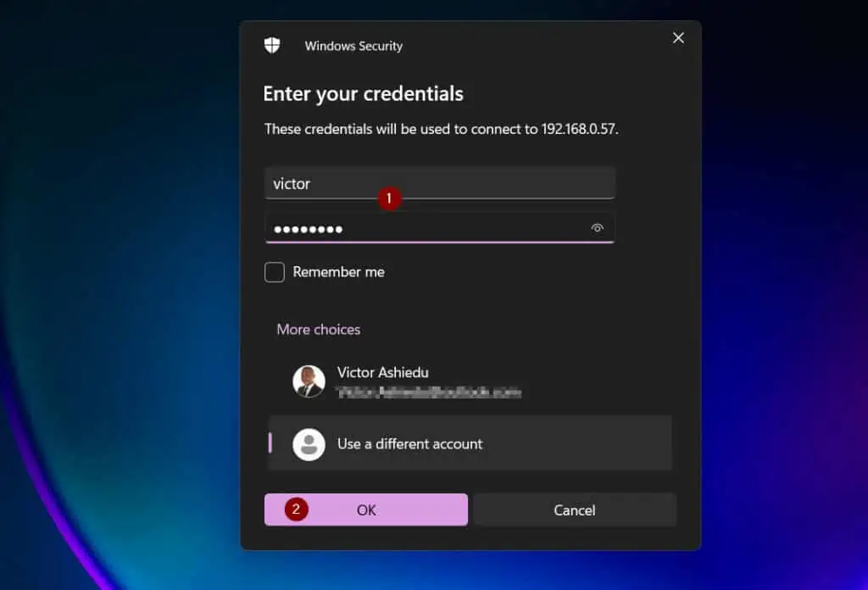Choose Use a different account

(x=470, y=443)
